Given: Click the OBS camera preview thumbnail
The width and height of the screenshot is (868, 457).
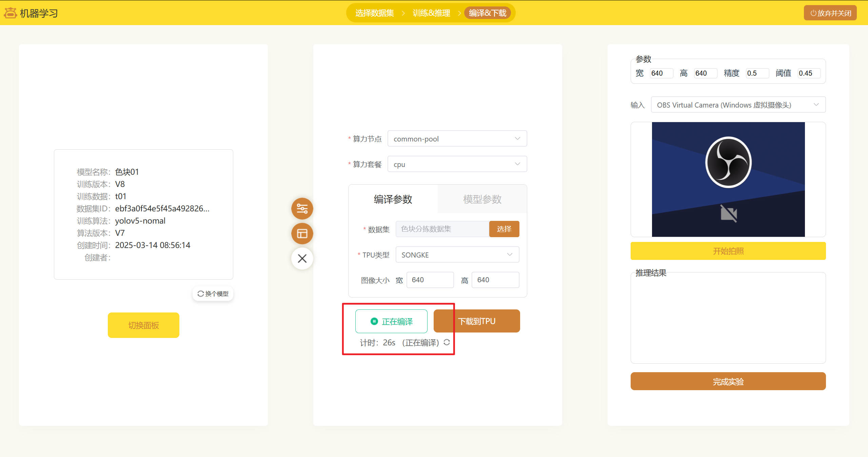Looking at the screenshot, I should tap(728, 179).
